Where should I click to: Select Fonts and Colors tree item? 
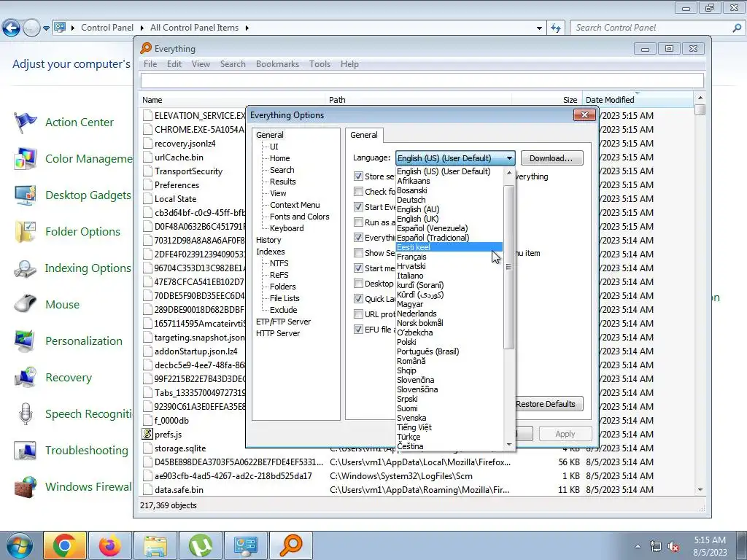pos(299,217)
